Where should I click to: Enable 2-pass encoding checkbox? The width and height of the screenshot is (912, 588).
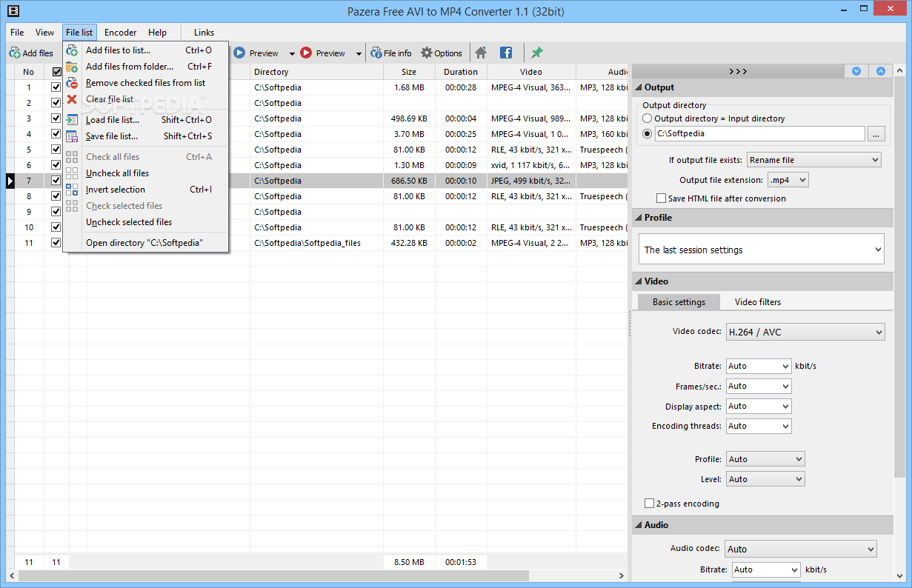(x=650, y=504)
